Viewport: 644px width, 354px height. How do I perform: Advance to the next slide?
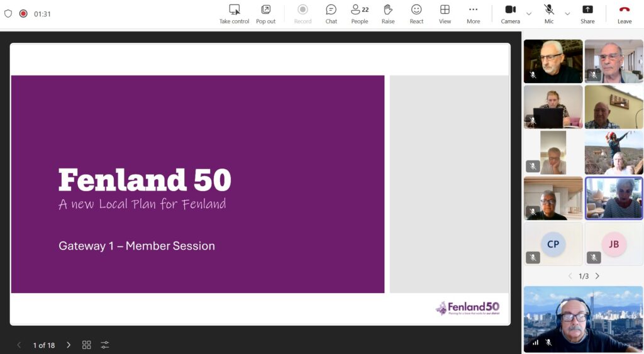point(69,345)
